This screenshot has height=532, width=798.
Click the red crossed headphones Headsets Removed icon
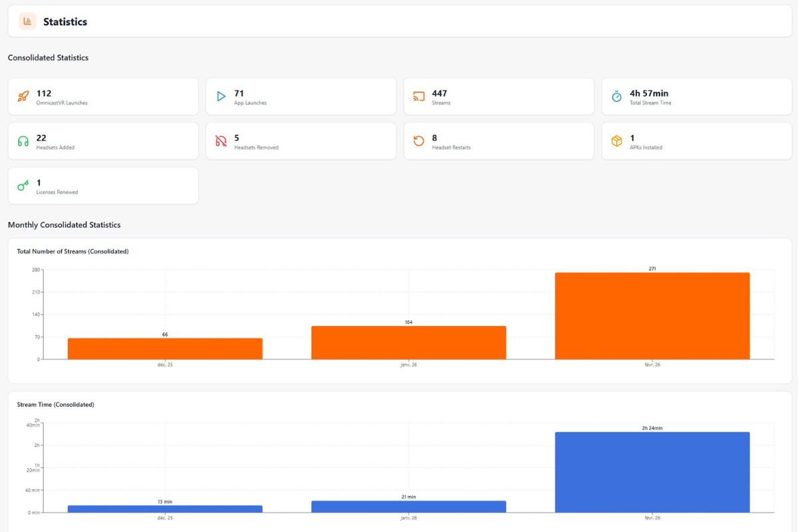[221, 141]
